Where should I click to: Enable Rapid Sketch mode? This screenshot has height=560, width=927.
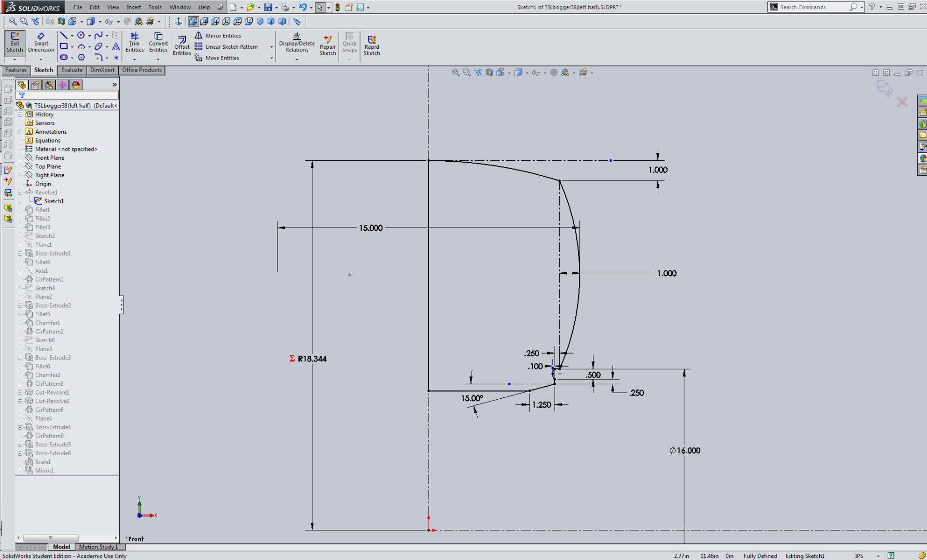[372, 44]
